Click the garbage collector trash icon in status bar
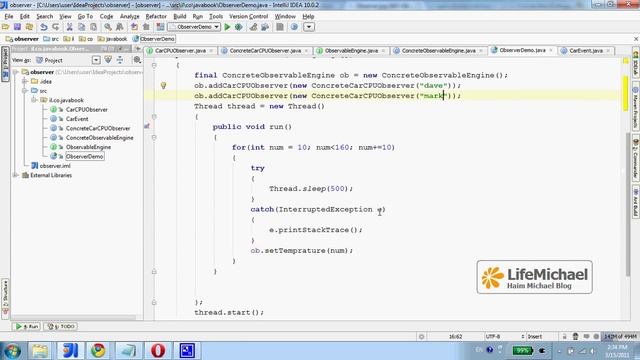Image resolution: width=640 pixels, height=360 pixels. coord(575,336)
